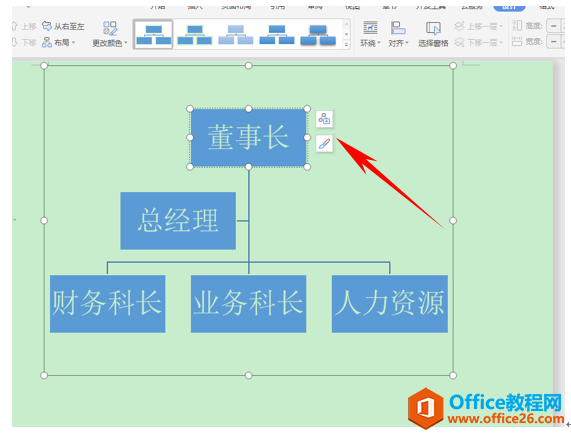
Task: Open the 环绕 text wrap dropdown
Action: [x=370, y=34]
